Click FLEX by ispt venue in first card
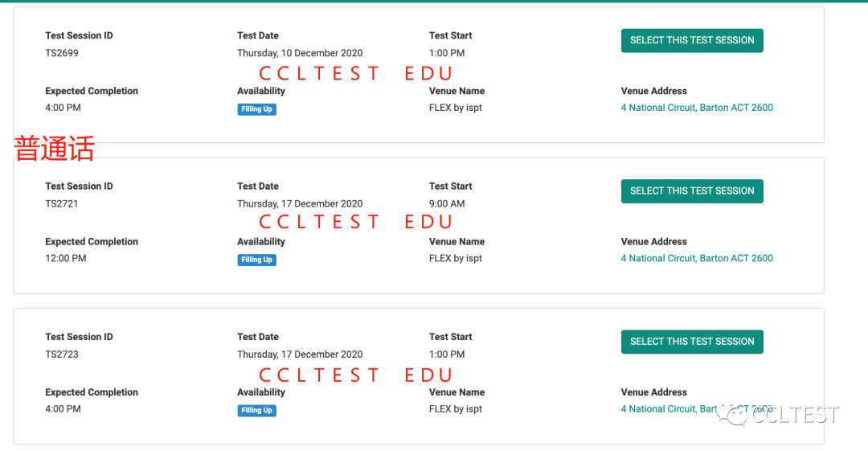 pos(455,108)
